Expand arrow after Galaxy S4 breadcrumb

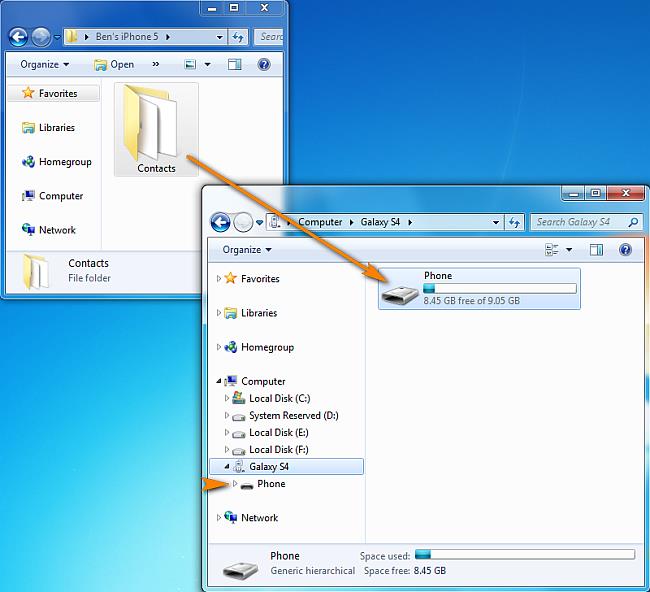[410, 222]
